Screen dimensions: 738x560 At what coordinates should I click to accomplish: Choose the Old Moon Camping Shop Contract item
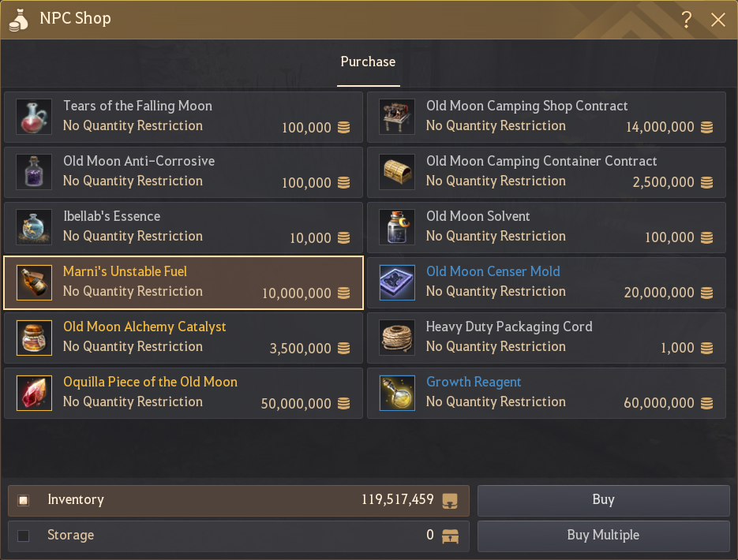pyautogui.click(x=546, y=117)
